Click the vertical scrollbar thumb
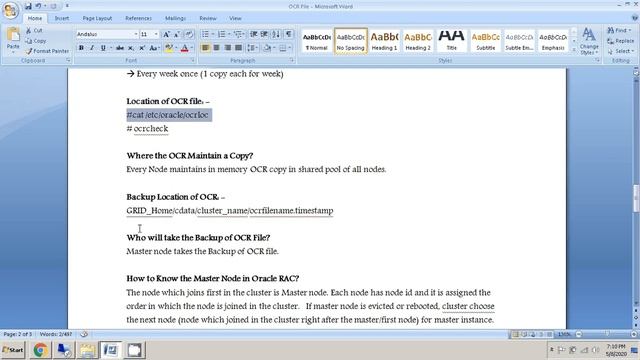This screenshot has height=360, width=640. click(636, 198)
